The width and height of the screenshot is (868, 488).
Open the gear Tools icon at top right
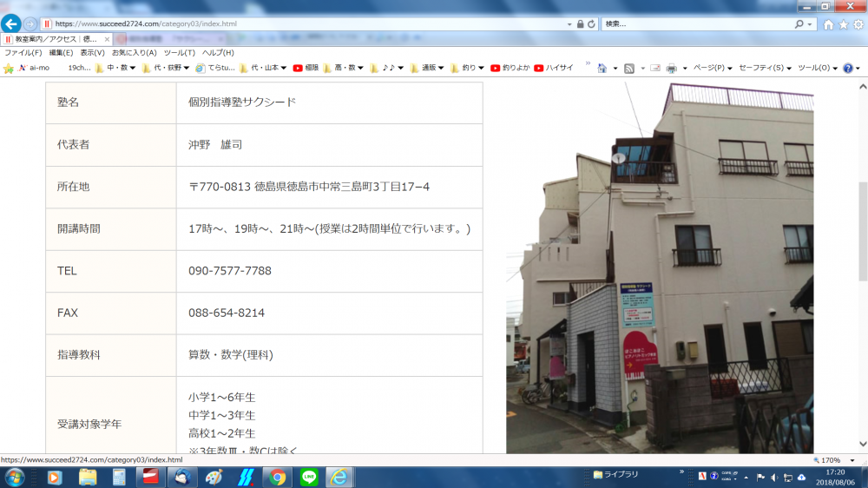858,24
